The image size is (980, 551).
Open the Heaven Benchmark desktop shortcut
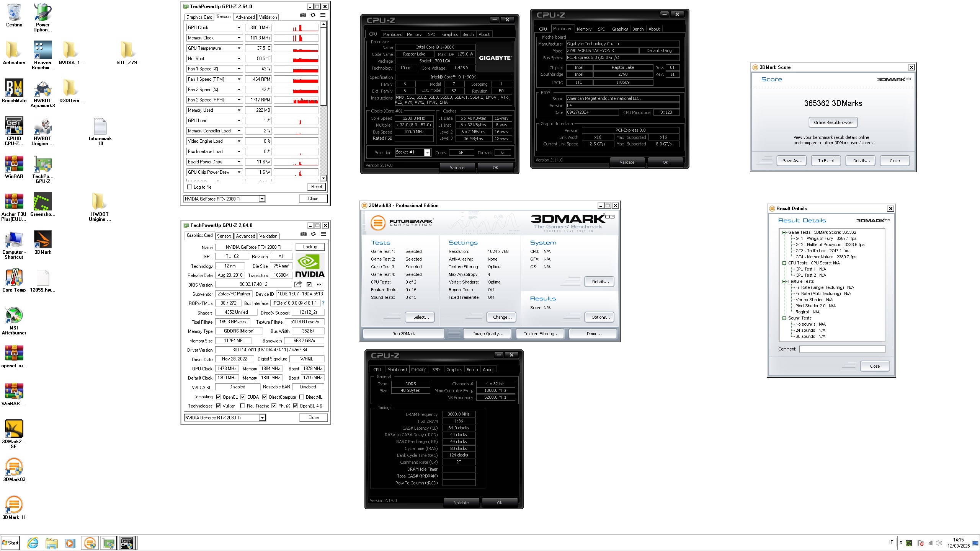coord(42,55)
